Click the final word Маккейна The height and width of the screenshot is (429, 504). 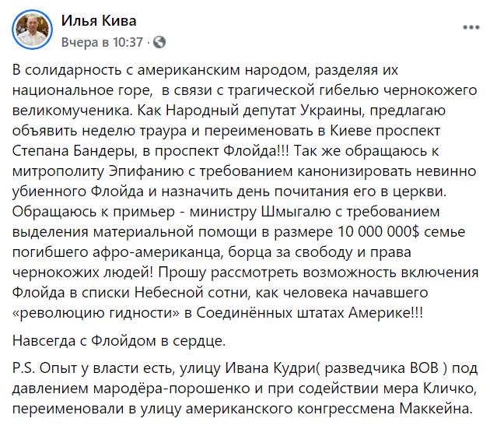[x=436, y=409]
